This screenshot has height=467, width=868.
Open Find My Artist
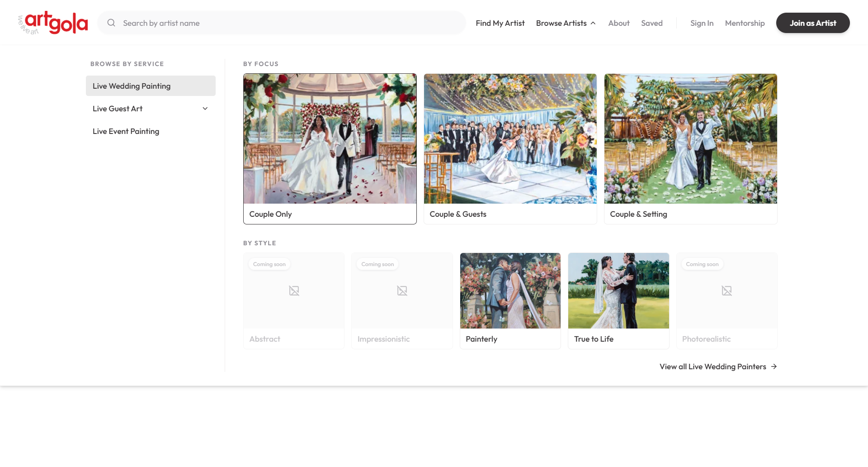click(500, 23)
